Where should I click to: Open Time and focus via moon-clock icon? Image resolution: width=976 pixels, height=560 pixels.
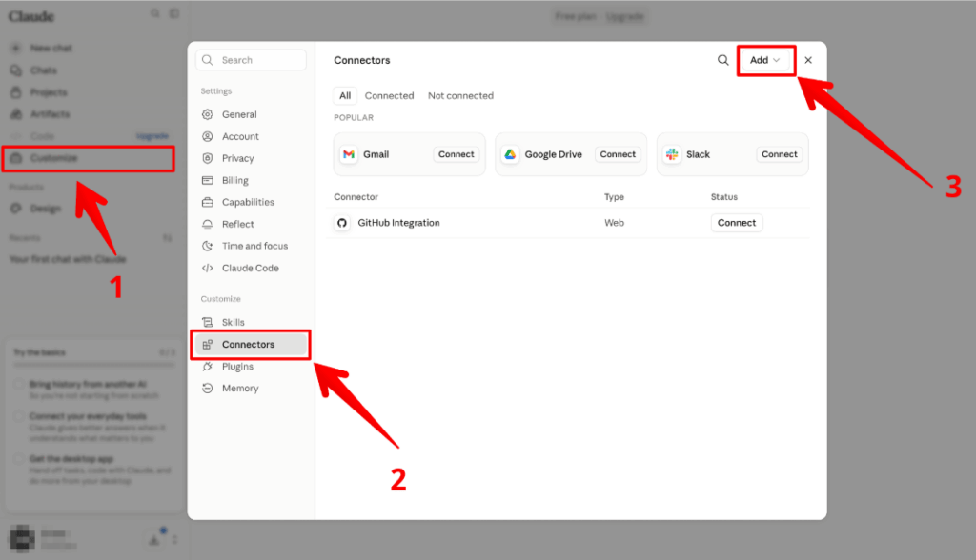(x=207, y=246)
